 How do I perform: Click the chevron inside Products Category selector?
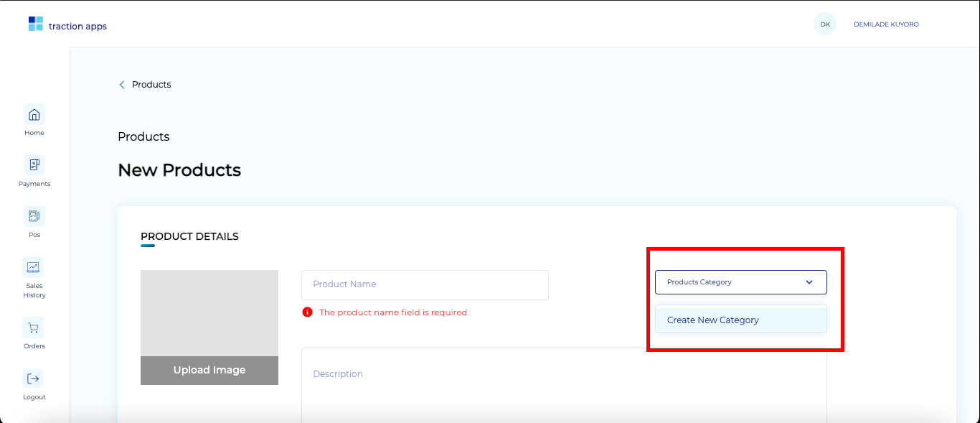click(809, 282)
